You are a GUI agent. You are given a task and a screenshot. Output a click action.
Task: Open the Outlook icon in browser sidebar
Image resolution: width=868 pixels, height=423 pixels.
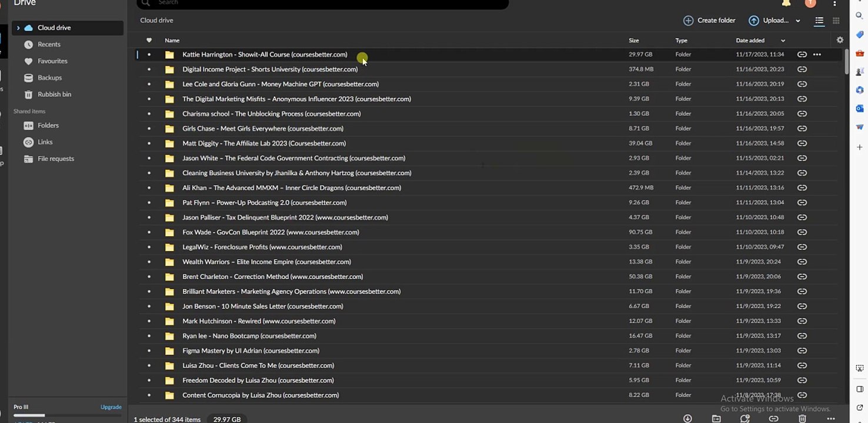pyautogui.click(x=859, y=109)
